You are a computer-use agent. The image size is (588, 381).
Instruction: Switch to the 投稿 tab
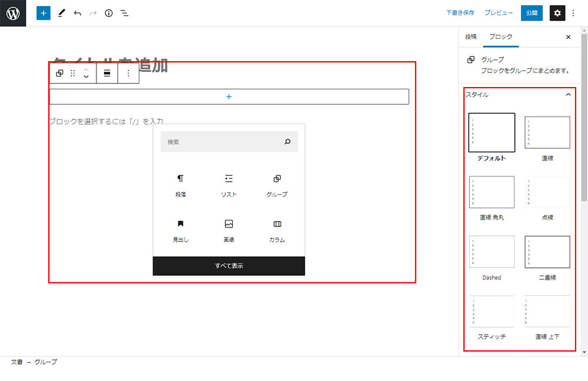[471, 36]
